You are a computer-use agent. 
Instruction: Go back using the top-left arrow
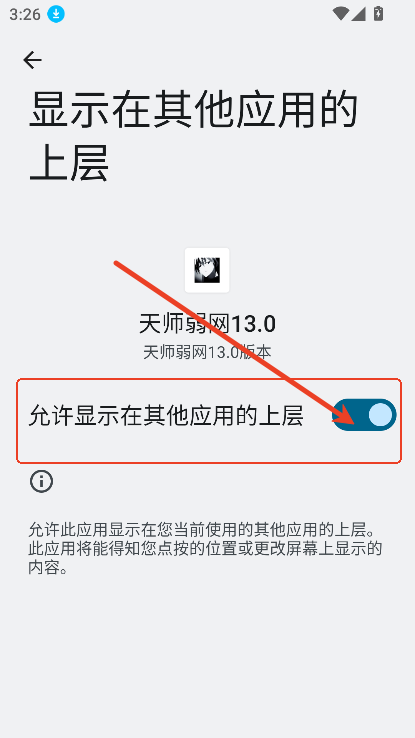32,60
